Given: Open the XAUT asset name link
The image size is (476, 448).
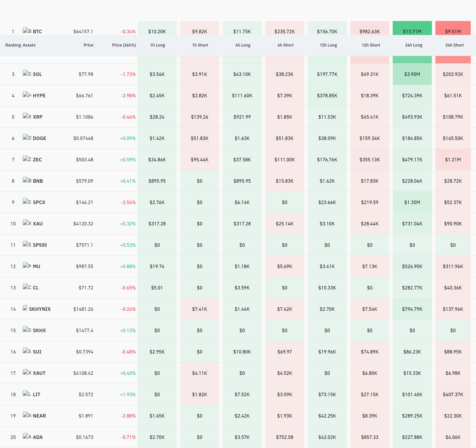Looking at the screenshot, I should click(39, 373).
